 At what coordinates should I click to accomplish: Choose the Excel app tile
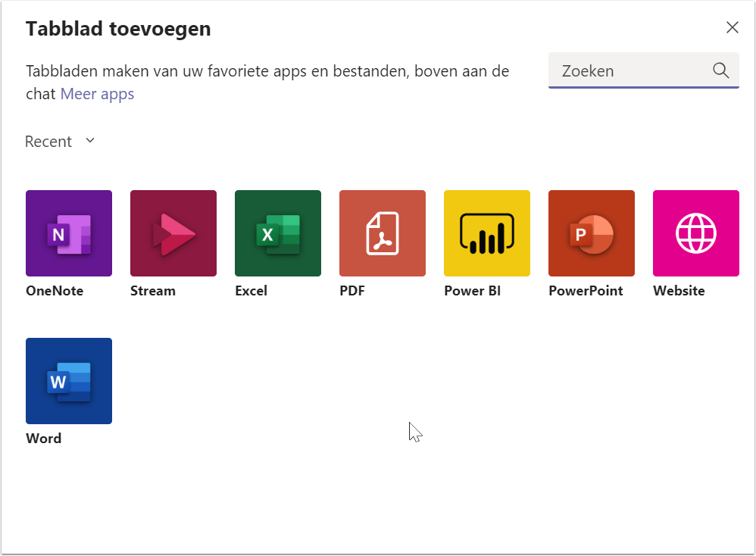[x=278, y=233]
